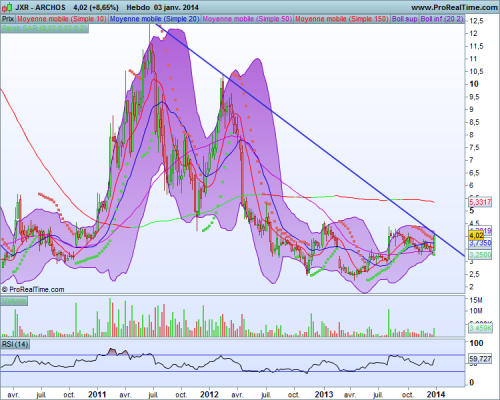This screenshot has width=500, height=400.
Task: Select the Prix indicator label
Action: [x=8, y=19]
